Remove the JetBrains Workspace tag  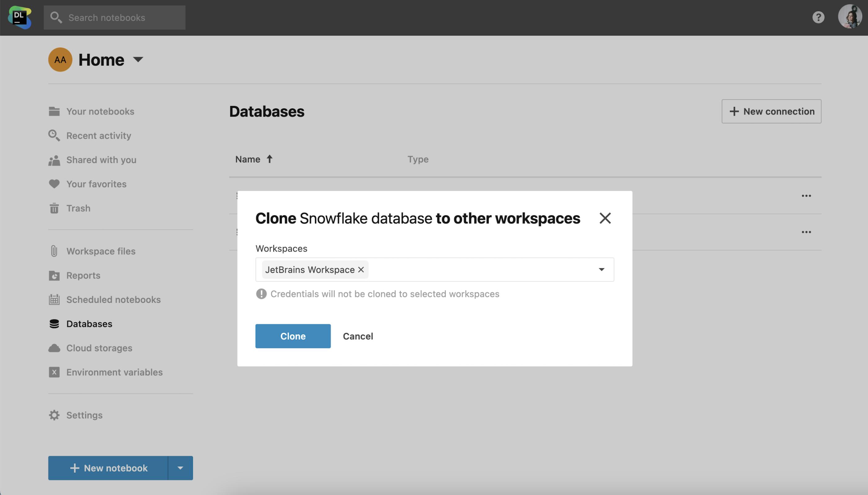point(361,269)
